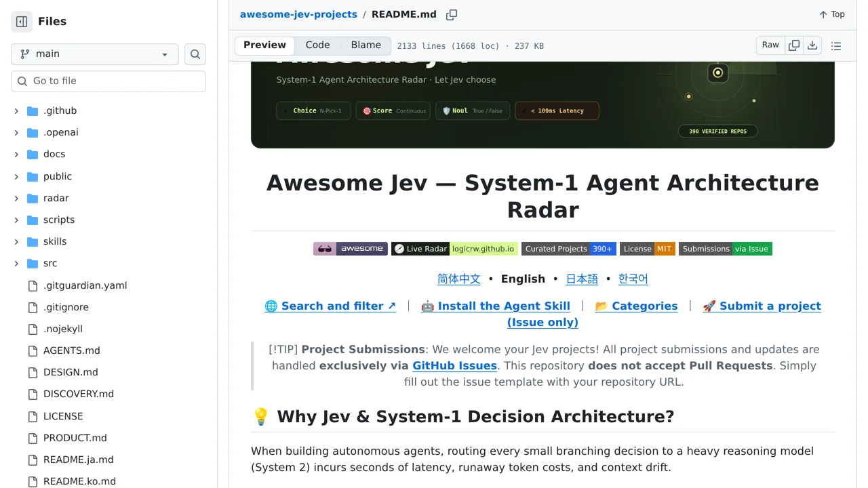Open the .gitignore file
868x488 pixels.
coord(66,308)
